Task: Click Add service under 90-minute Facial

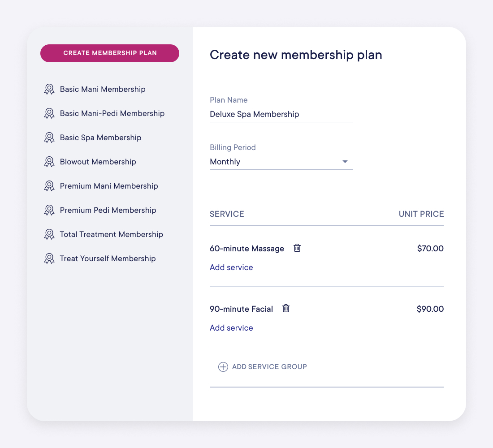Action: (231, 327)
